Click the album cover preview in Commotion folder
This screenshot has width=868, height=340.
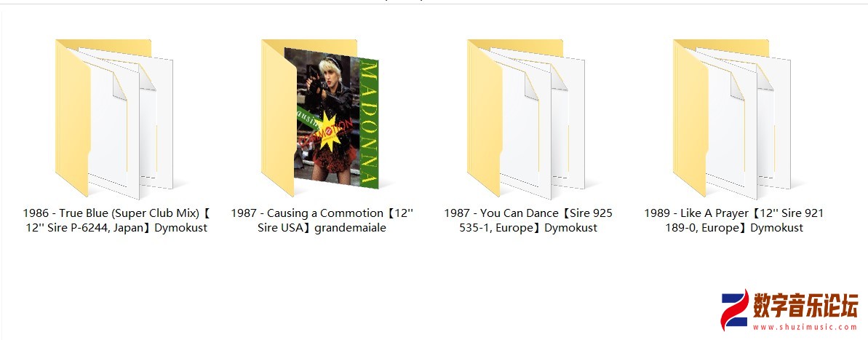[331, 117]
